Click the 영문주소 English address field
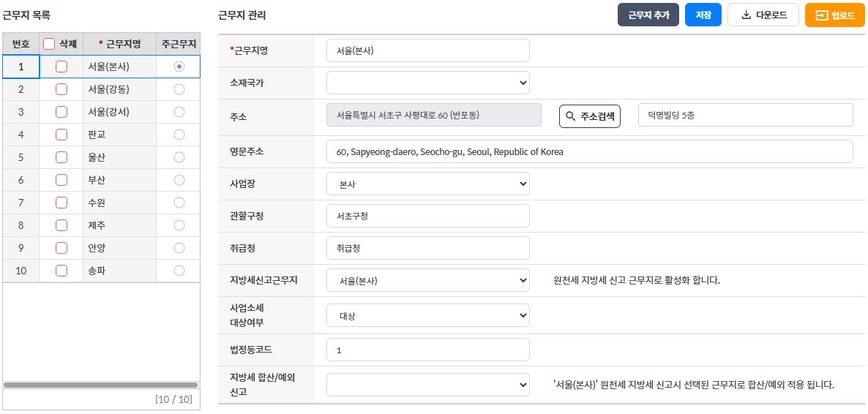Screen dimensions: 868x414 (589, 151)
